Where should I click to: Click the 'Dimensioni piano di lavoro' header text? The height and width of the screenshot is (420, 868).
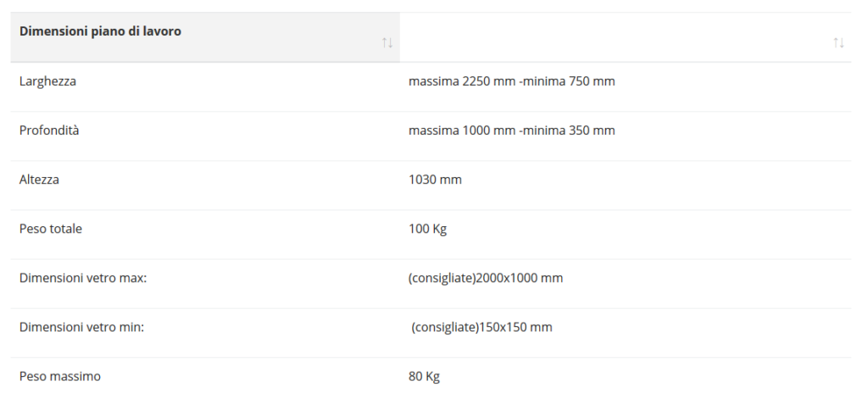click(x=100, y=31)
